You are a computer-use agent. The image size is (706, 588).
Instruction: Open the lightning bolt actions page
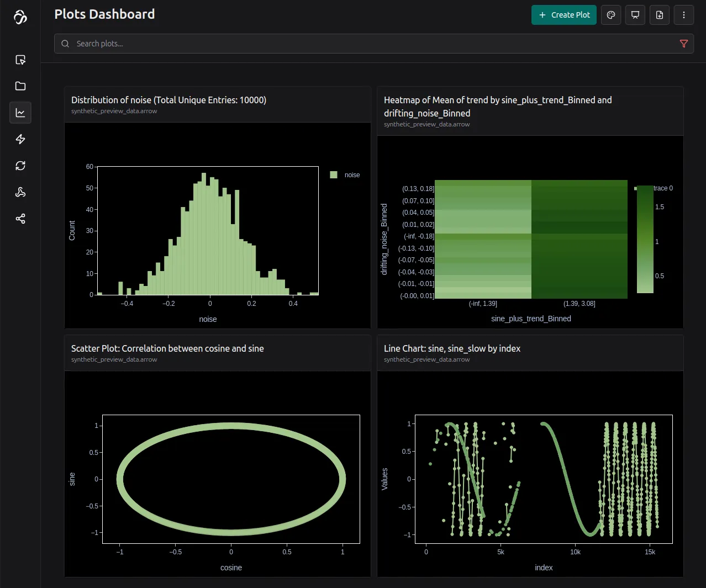(x=20, y=139)
